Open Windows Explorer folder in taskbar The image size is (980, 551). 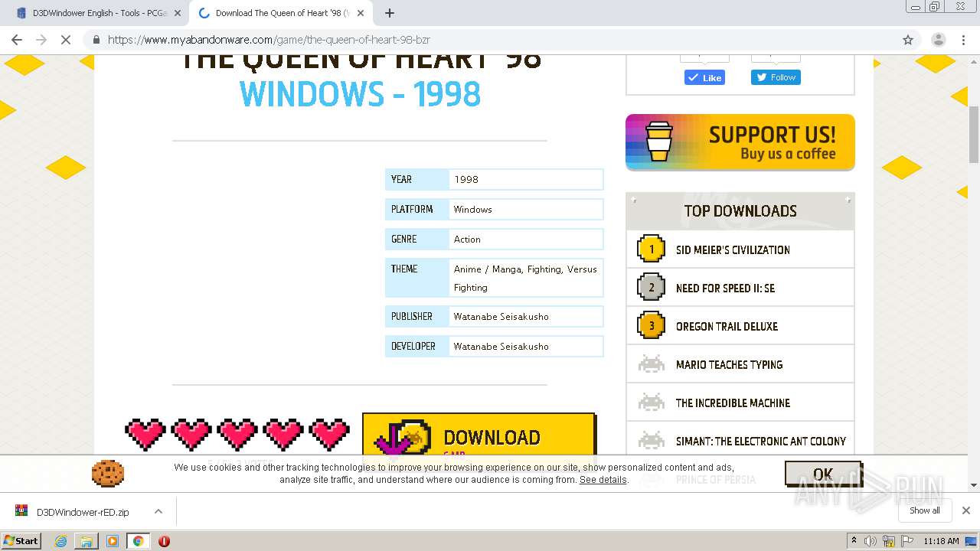click(x=86, y=541)
